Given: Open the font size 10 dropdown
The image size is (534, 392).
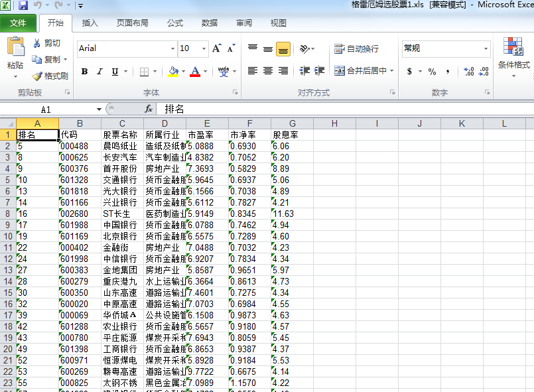Looking at the screenshot, I should (204, 48).
